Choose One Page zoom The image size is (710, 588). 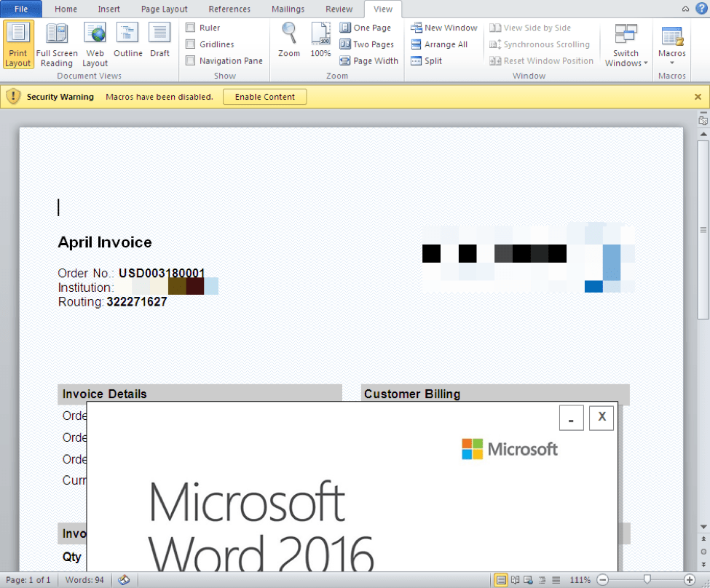365,28
